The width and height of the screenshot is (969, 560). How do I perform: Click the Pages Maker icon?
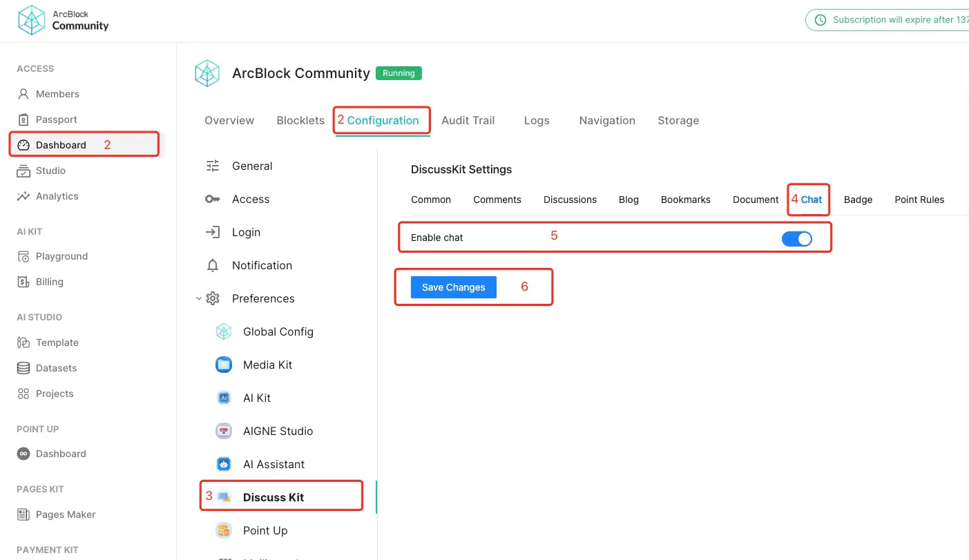[x=23, y=514]
